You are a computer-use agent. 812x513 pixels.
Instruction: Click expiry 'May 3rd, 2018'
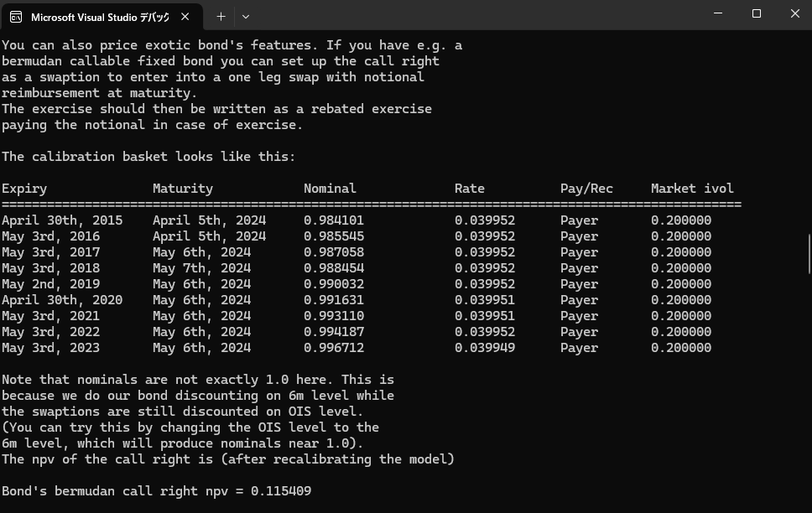pyautogui.click(x=50, y=268)
